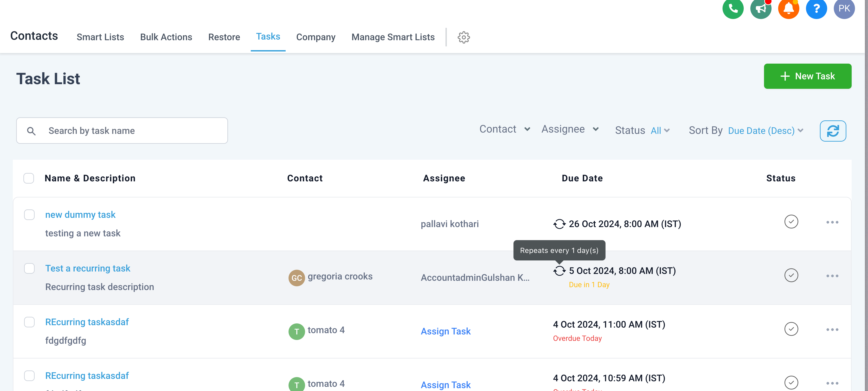The height and width of the screenshot is (391, 868).
Task: Click Assign Task in the 10:59 AM row
Action: click(445, 385)
